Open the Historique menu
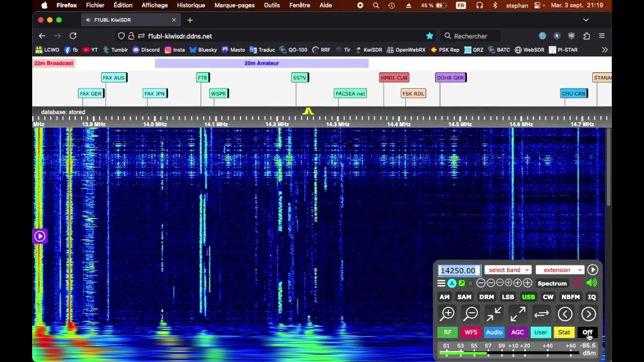The width and height of the screenshot is (644, 362). pyautogui.click(x=191, y=6)
